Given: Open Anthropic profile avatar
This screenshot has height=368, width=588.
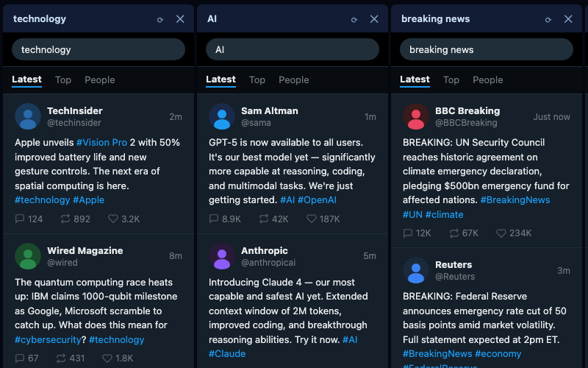Looking at the screenshot, I should 222,256.
